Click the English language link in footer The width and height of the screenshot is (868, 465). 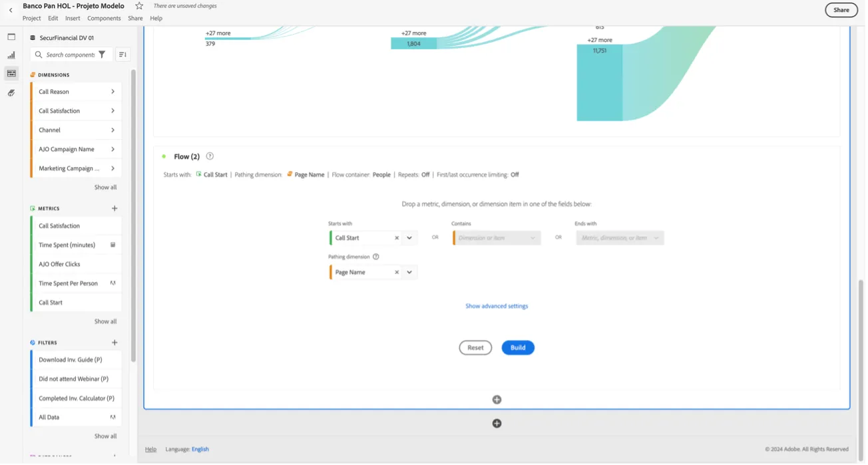[200, 449]
